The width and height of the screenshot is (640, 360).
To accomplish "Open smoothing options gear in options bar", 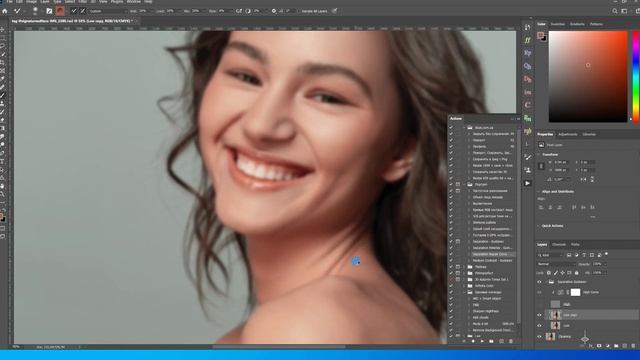I will click(x=273, y=11).
